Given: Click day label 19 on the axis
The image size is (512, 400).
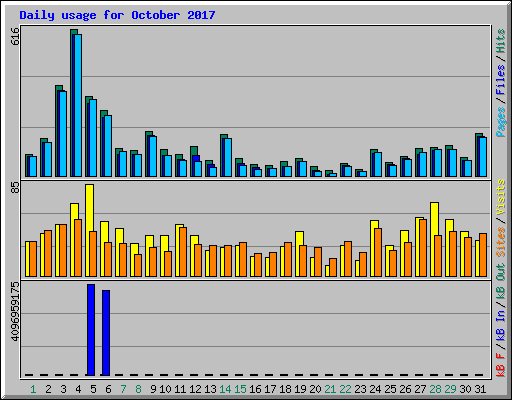Looking at the screenshot, I should [300, 389].
